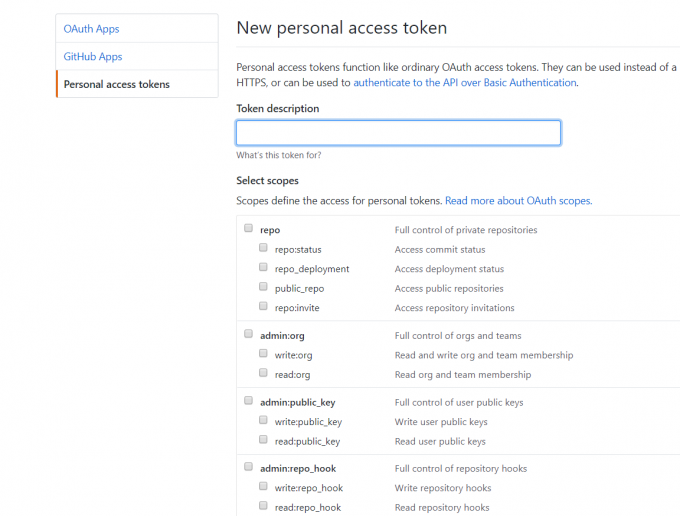The image size is (680, 516).
Task: Check the admin:repo_hook scope
Action: coord(248,467)
